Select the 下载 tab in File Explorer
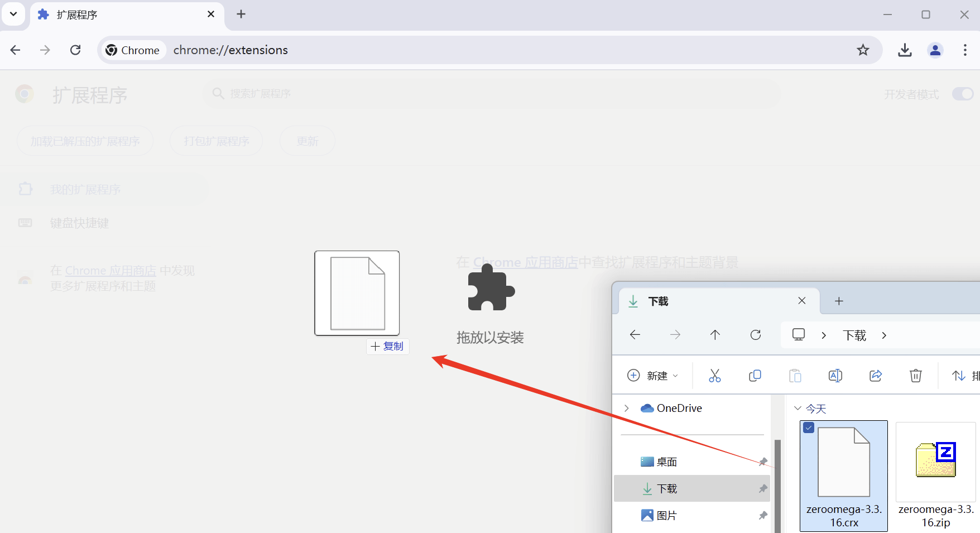 point(719,301)
